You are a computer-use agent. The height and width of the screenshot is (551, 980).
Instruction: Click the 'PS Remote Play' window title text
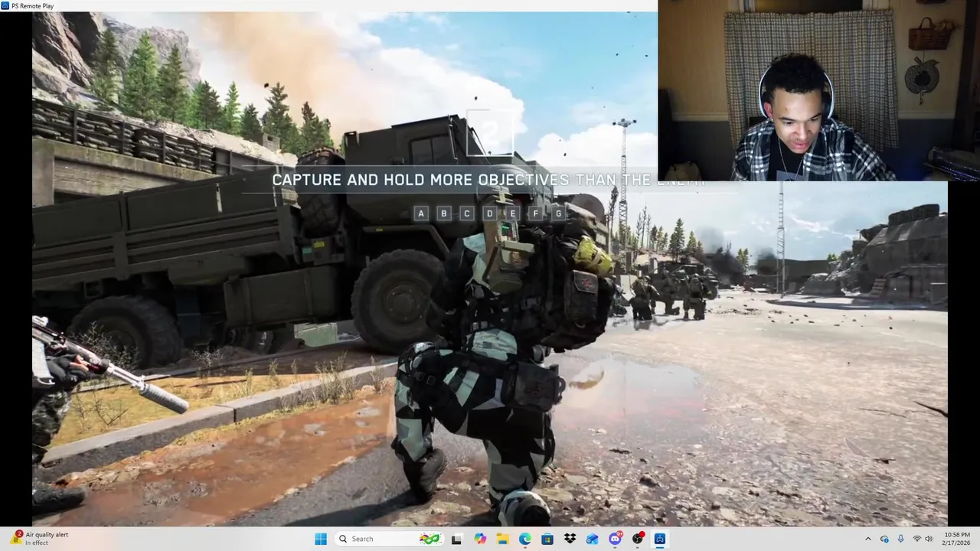click(33, 5)
